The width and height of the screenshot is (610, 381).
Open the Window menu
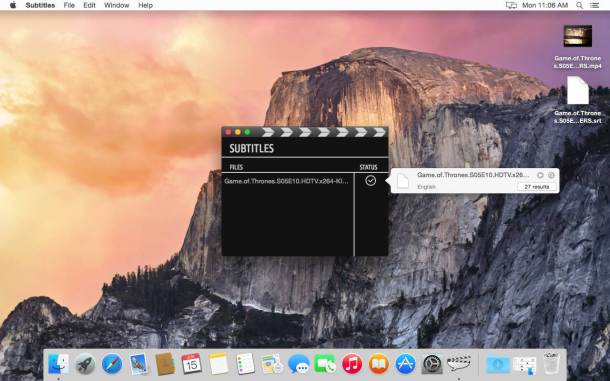(116, 5)
